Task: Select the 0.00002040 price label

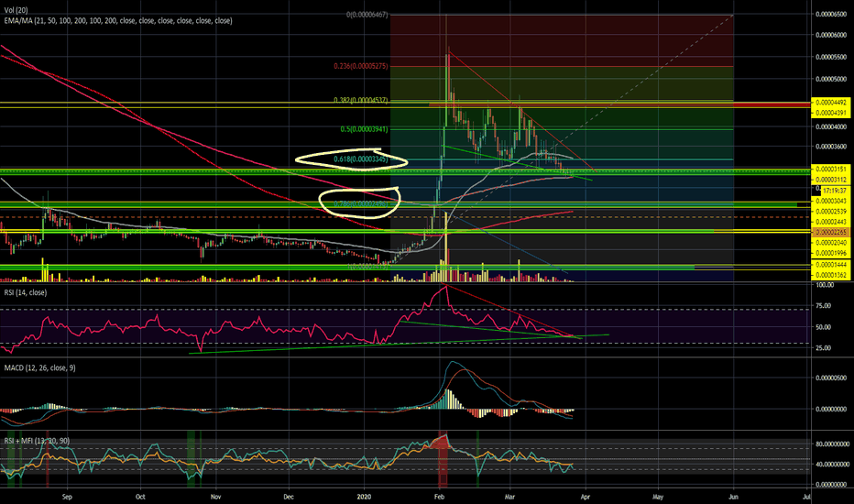Action: click(x=831, y=243)
